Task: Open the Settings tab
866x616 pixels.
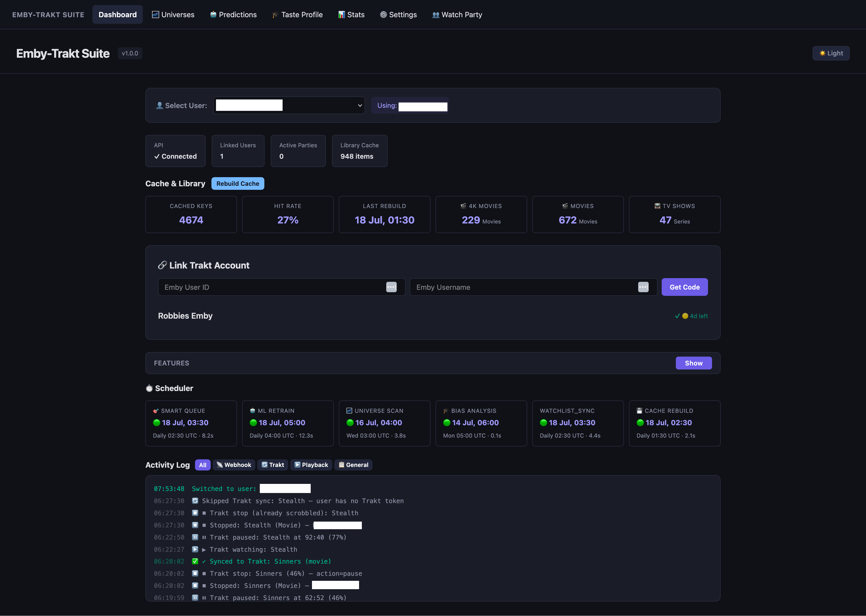Action: coord(398,14)
